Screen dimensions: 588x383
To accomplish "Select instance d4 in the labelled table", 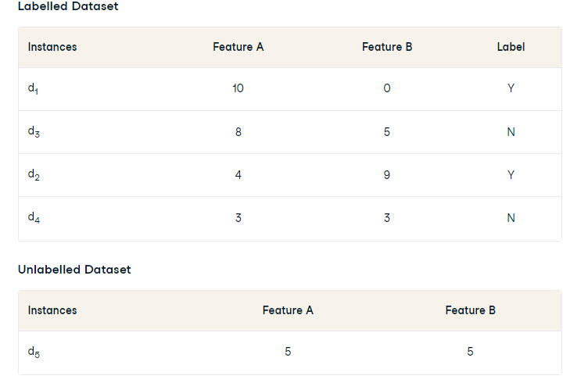I will tap(34, 219).
